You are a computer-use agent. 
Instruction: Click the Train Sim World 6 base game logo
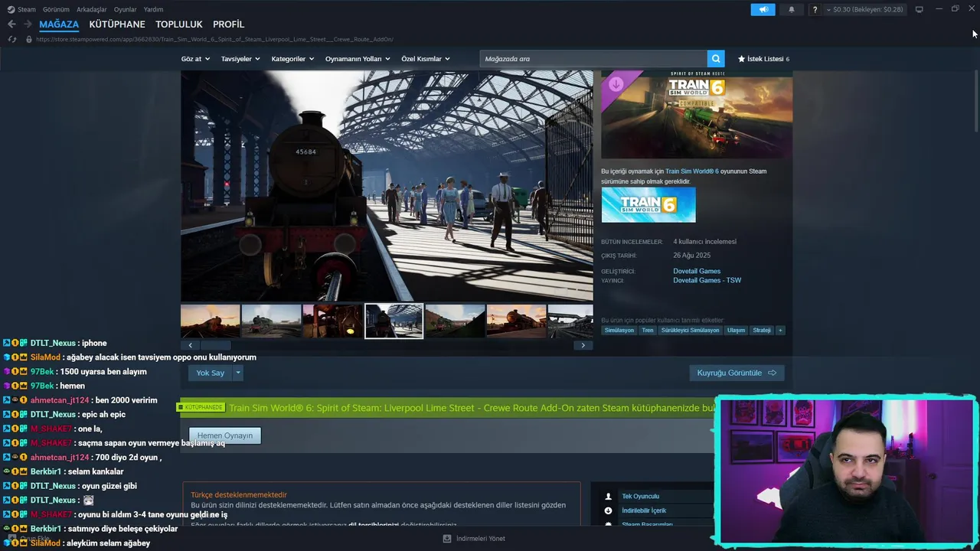tap(648, 205)
